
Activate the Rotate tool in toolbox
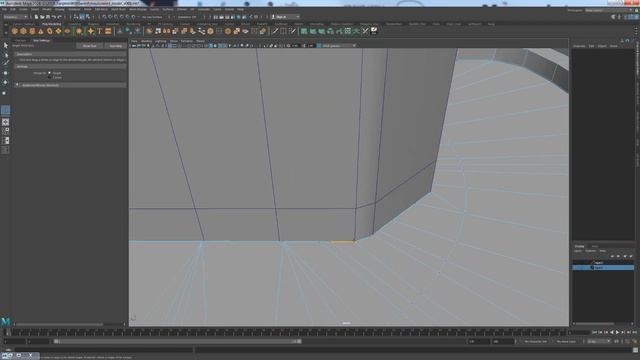[5, 82]
